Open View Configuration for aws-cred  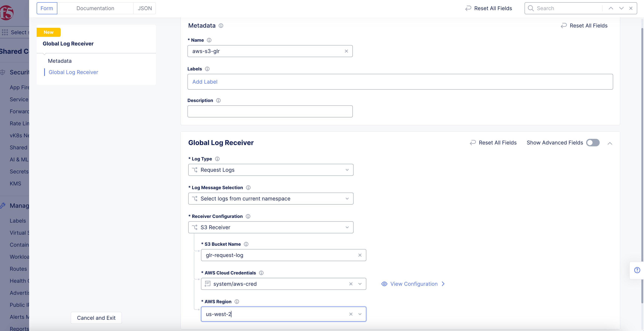[413, 284]
